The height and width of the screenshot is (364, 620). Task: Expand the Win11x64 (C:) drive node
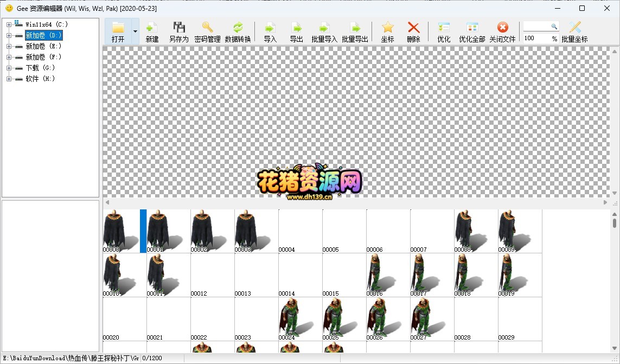pos(9,24)
